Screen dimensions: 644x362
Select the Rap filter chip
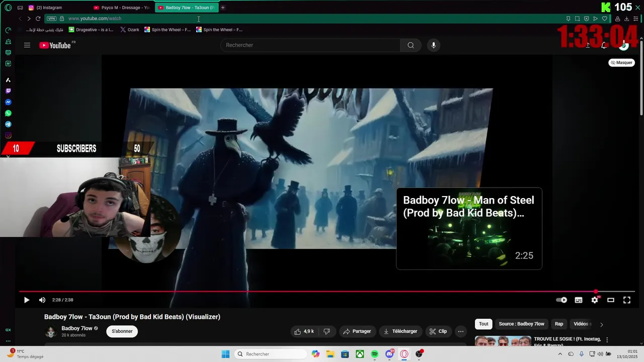[x=559, y=324]
